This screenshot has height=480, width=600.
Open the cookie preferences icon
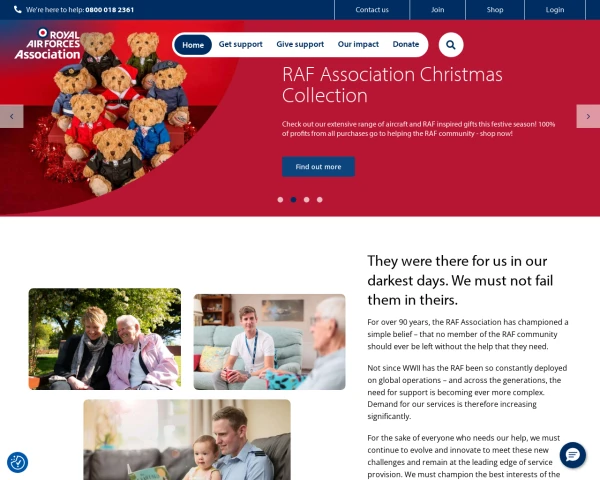pos(18,462)
